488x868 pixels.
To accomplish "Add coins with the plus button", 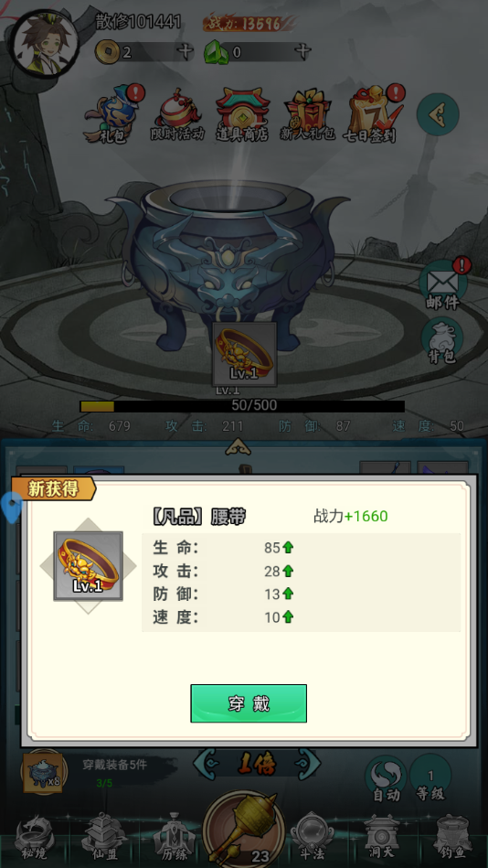I will pyautogui.click(x=185, y=52).
